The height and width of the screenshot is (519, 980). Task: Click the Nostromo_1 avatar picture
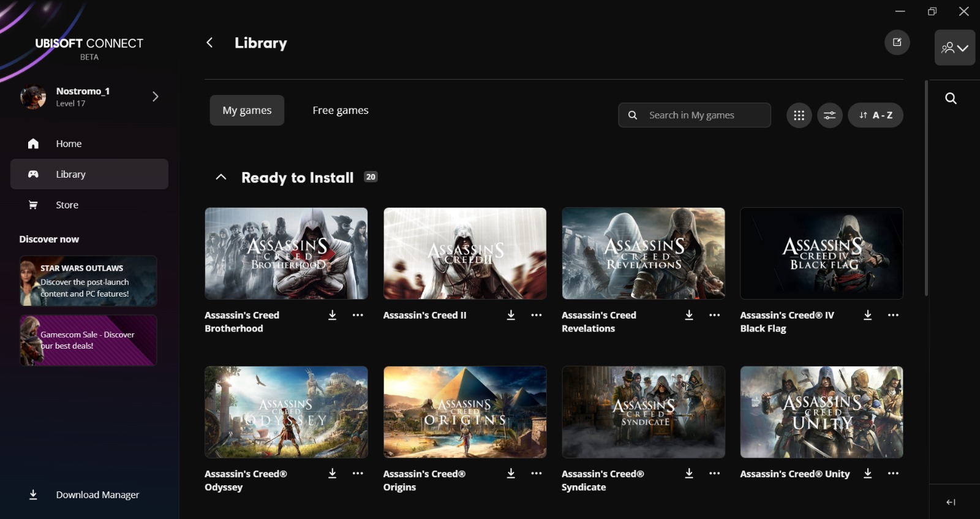point(33,97)
